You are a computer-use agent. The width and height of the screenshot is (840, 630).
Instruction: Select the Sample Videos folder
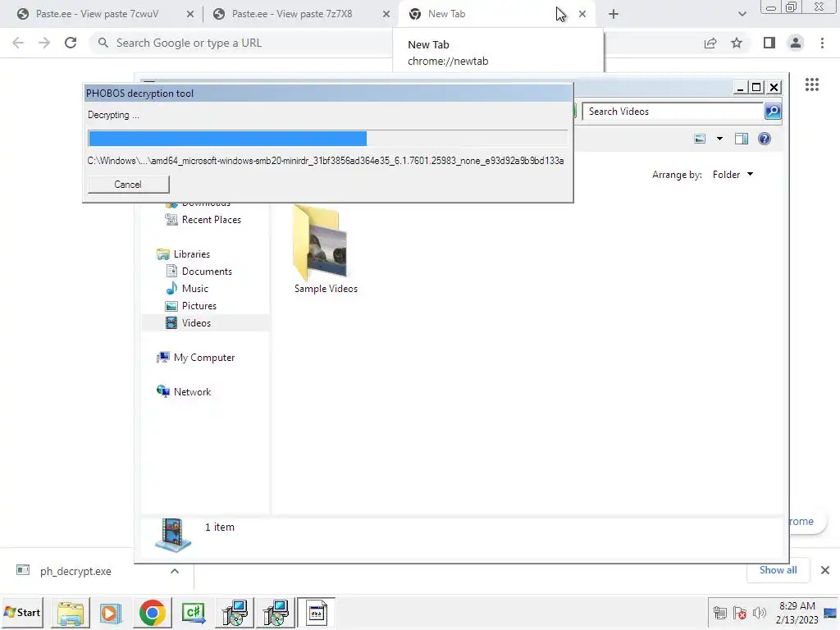pos(325,249)
